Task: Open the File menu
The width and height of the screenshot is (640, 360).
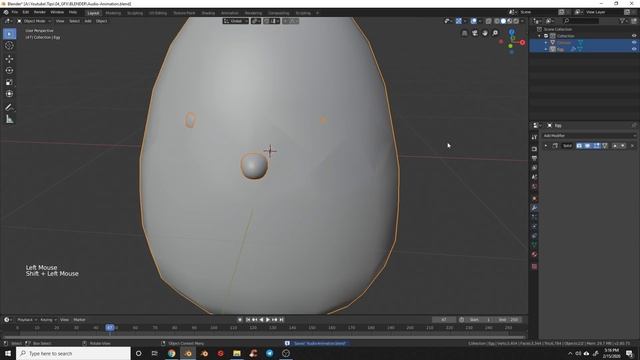Action: pyautogui.click(x=14, y=12)
